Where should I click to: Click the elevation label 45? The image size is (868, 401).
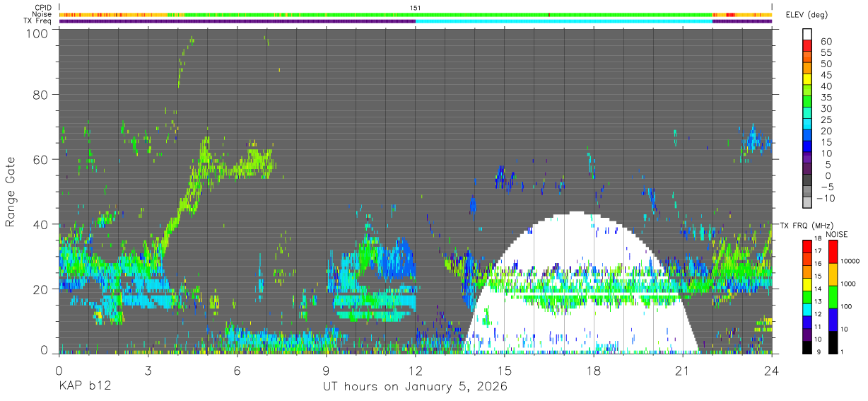(826, 74)
